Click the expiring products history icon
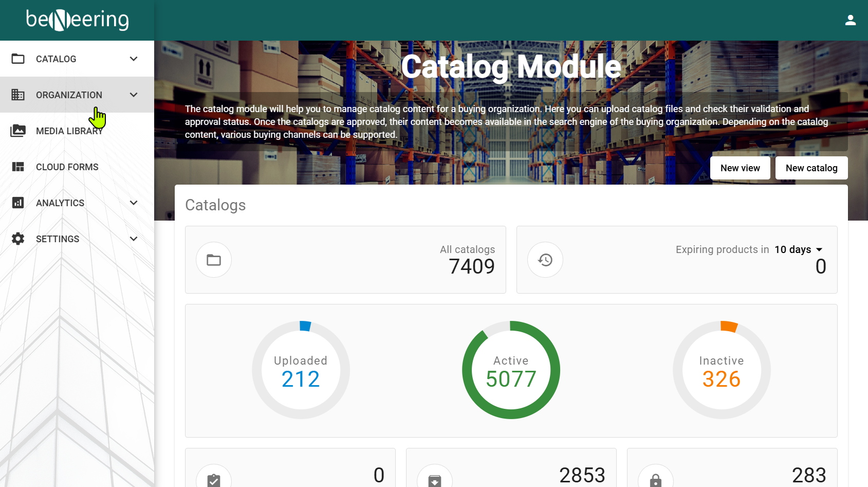 coord(545,260)
